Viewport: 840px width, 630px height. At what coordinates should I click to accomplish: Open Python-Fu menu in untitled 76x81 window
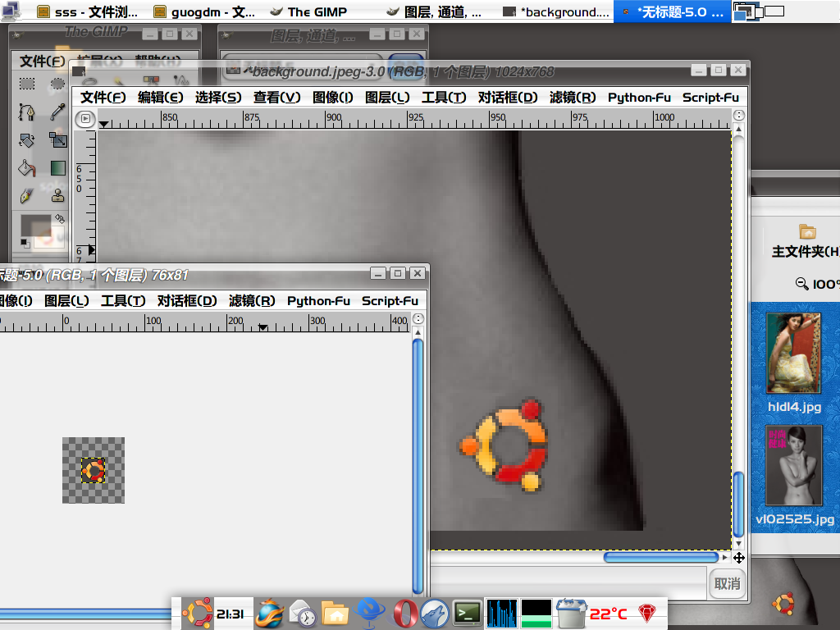(319, 301)
